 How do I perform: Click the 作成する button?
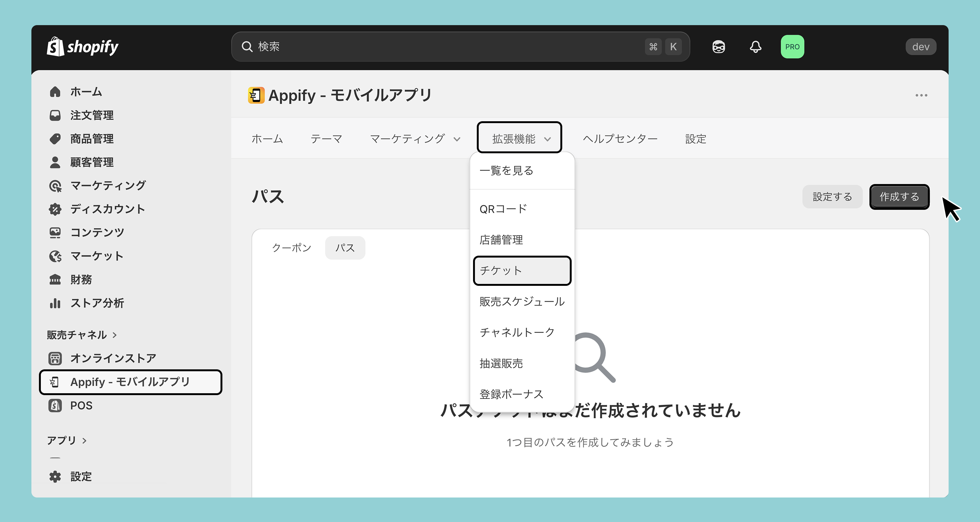point(899,197)
